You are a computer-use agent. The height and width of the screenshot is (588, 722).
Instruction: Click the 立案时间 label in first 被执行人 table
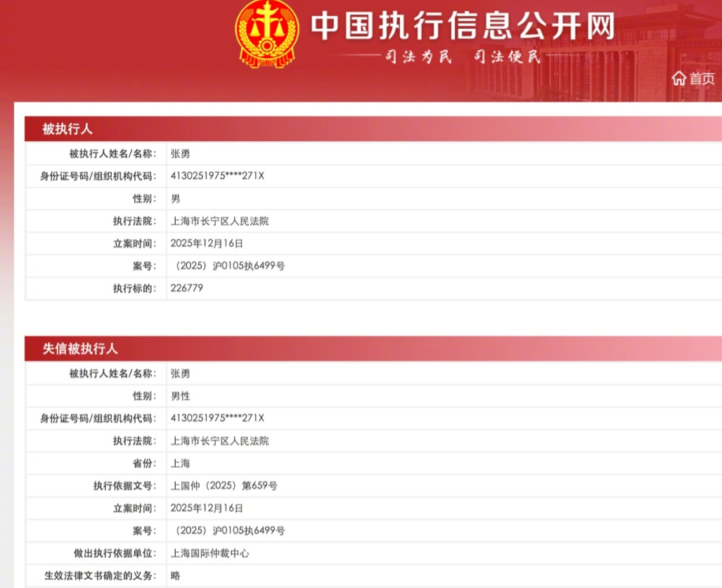(134, 243)
